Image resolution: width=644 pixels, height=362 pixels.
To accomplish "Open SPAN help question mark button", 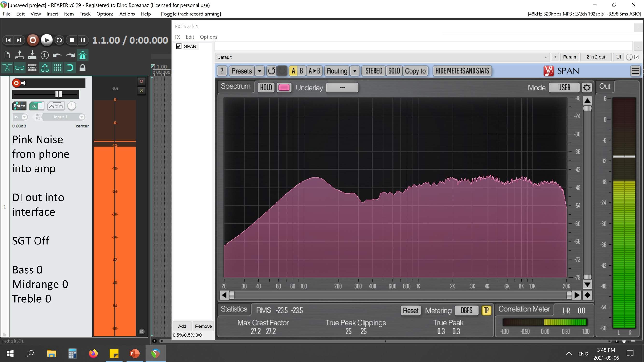I will (x=222, y=71).
